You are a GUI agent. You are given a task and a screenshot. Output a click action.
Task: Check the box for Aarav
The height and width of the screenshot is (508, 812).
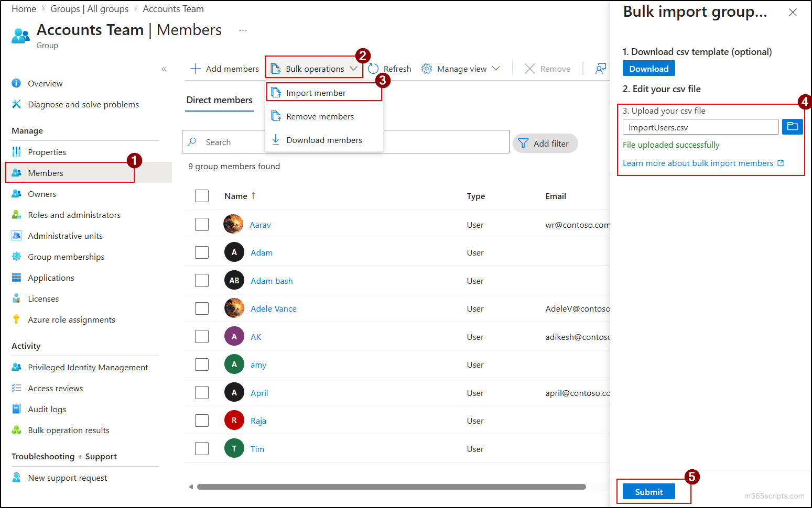coord(202,225)
